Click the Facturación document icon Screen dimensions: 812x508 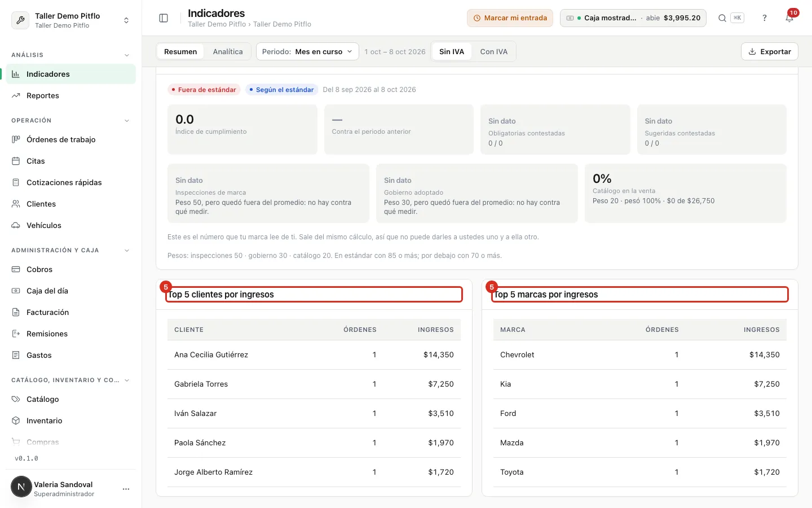click(16, 312)
